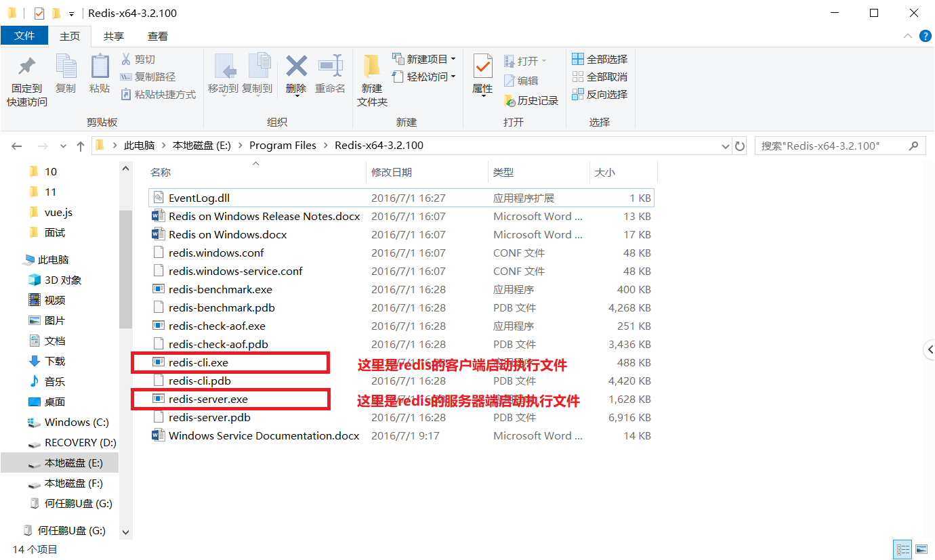Open the 打开 dropdown in ribbon
The height and width of the screenshot is (560, 935).
526,61
